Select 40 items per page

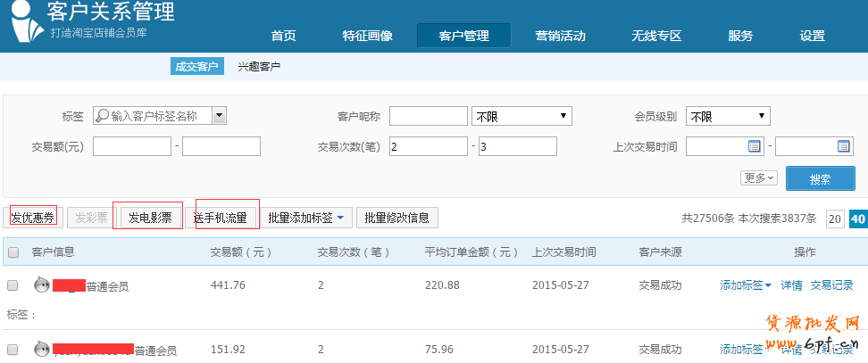857,219
